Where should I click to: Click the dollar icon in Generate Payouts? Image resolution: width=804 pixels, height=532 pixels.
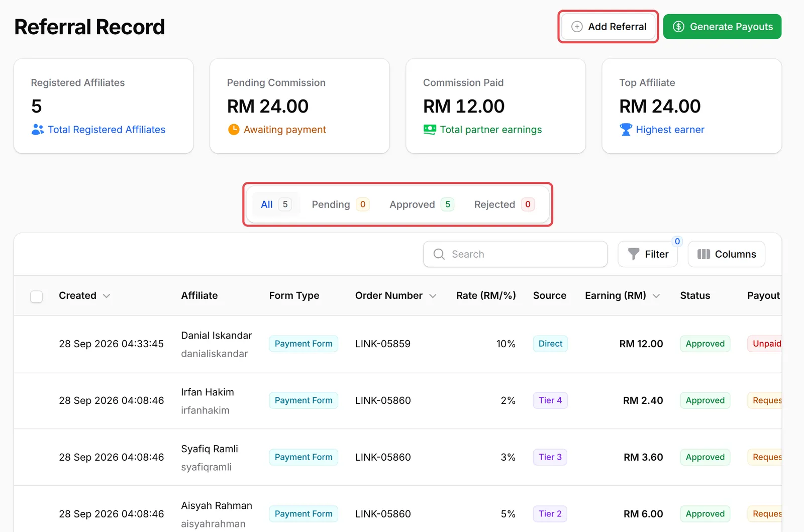click(x=678, y=27)
